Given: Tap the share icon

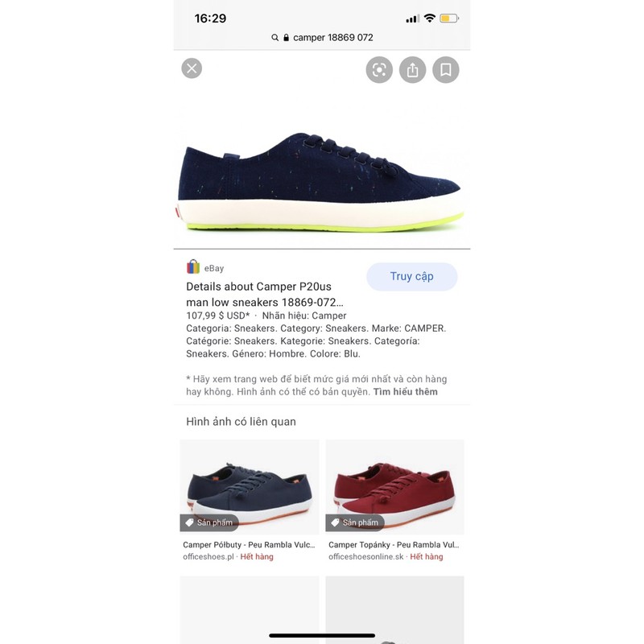Looking at the screenshot, I should 412,70.
